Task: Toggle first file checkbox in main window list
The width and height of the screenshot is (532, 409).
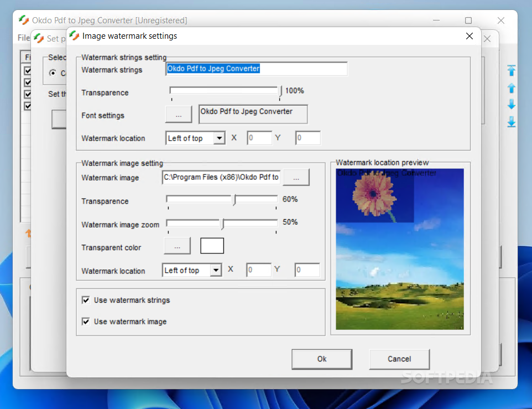Action: pyautogui.click(x=28, y=71)
